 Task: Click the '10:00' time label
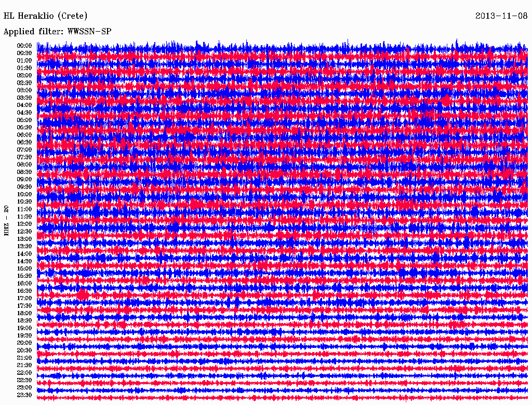(x=24, y=194)
